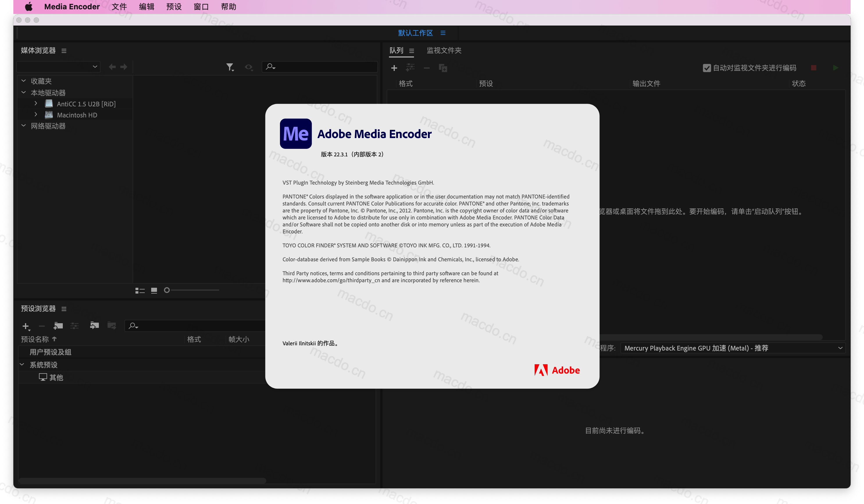Image resolution: width=864 pixels, height=504 pixels.
Task: Select AntiCC 1.5 U2B [RiD] drive
Action: [86, 104]
